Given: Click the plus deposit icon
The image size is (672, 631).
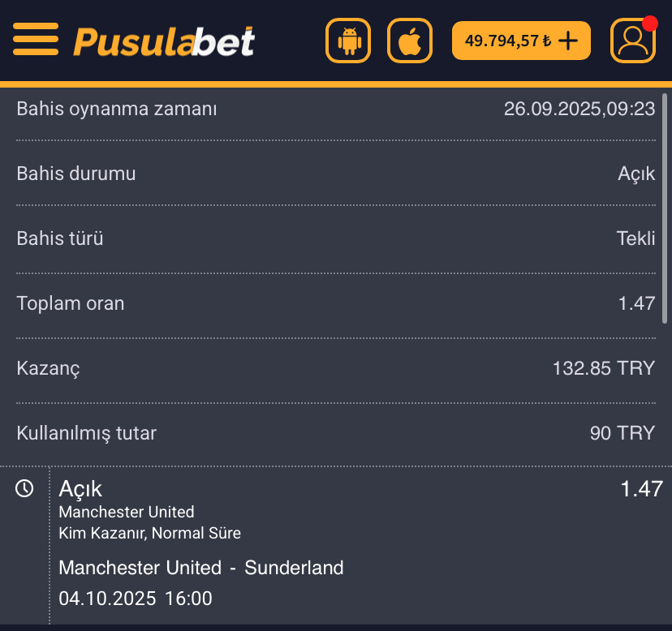Looking at the screenshot, I should pyautogui.click(x=569, y=41).
